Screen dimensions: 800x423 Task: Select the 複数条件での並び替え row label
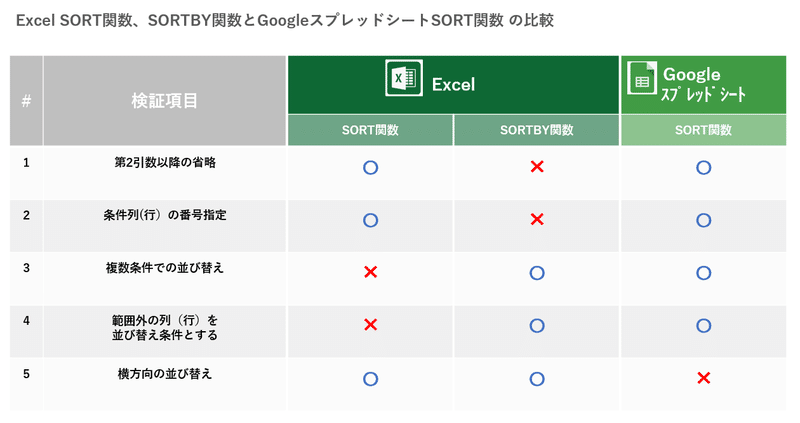click(x=165, y=268)
